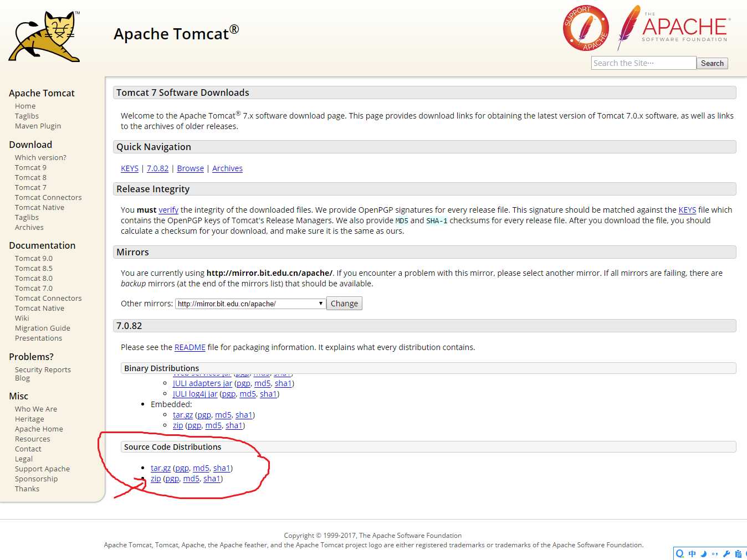
Task: Click the Search button
Action: click(x=712, y=63)
